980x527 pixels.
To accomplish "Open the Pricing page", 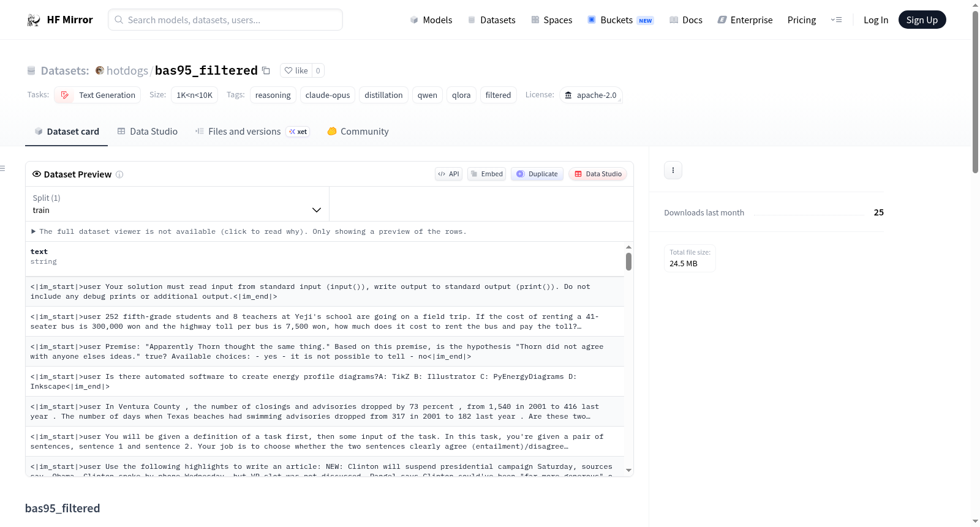I will pos(802,20).
